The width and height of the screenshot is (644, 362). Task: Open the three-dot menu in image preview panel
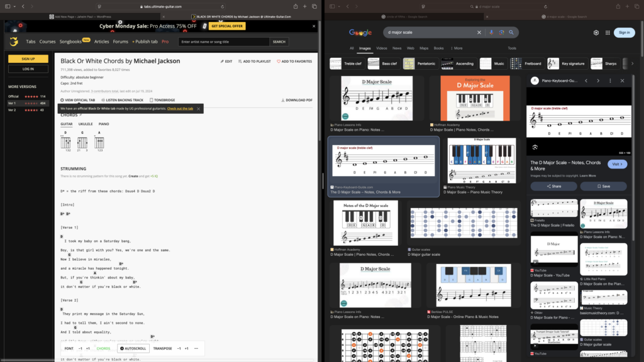(x=610, y=80)
